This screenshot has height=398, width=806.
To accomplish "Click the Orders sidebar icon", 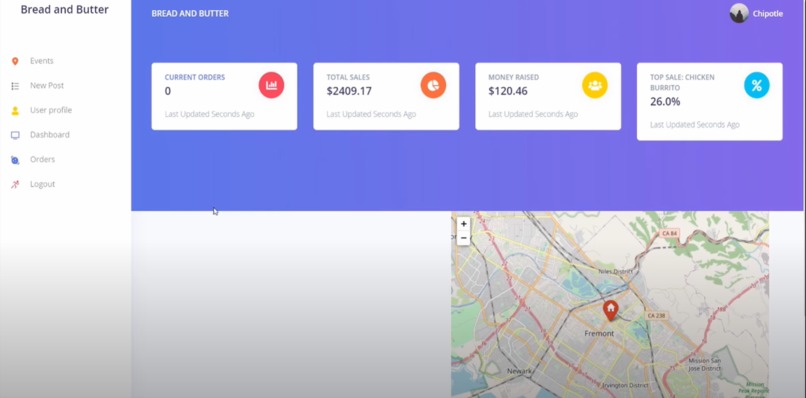I will (x=15, y=160).
